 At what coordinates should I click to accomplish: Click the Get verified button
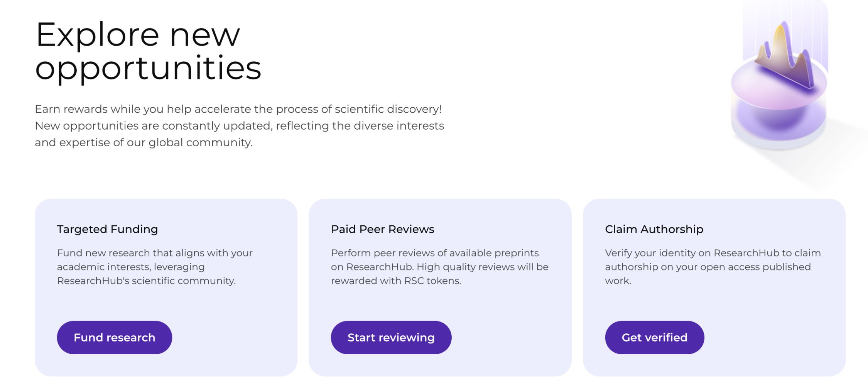[x=654, y=338]
